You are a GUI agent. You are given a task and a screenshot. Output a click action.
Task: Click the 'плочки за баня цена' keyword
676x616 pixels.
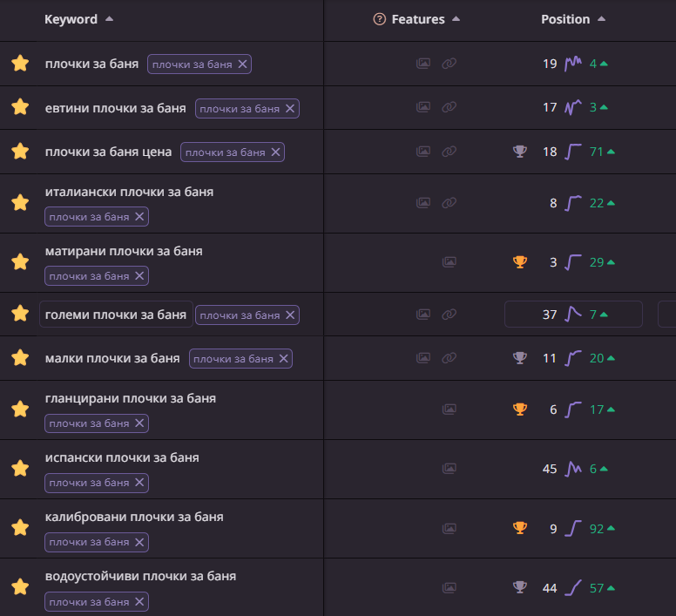(109, 152)
